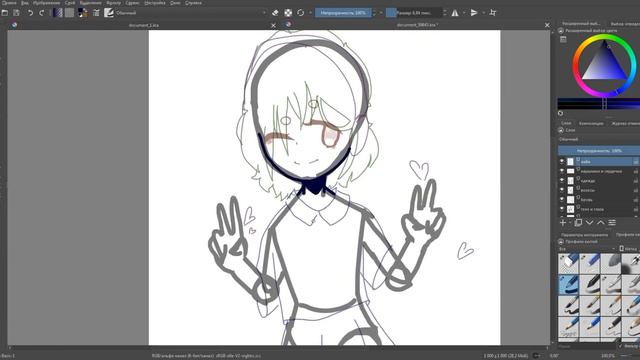Expand the horizontal mirror options arrow
Viewport: 640px width, 360px height.
click(464, 13)
